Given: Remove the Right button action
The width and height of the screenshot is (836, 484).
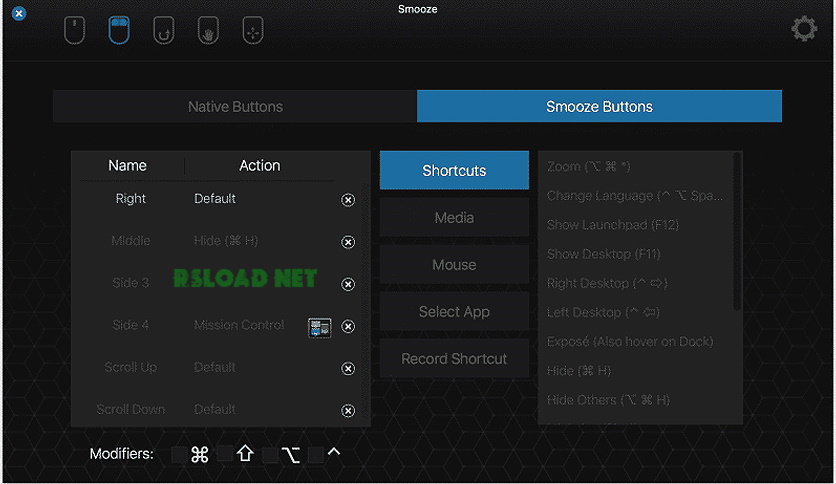Looking at the screenshot, I should [348, 200].
